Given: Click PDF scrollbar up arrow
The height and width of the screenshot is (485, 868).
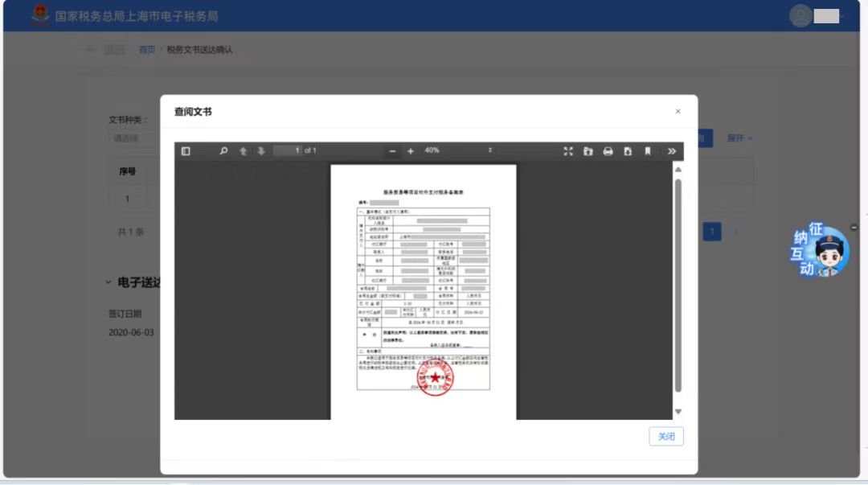Looking at the screenshot, I should tap(678, 170).
